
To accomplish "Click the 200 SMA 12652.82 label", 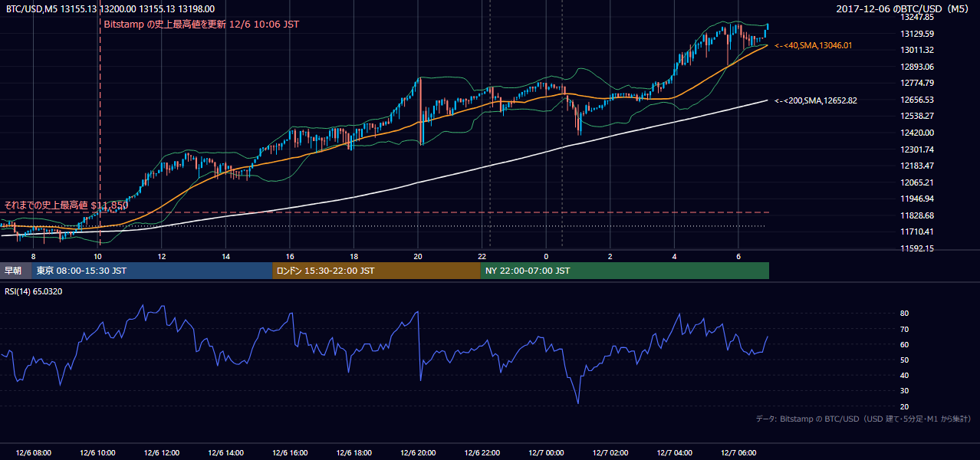I will 816,100.
